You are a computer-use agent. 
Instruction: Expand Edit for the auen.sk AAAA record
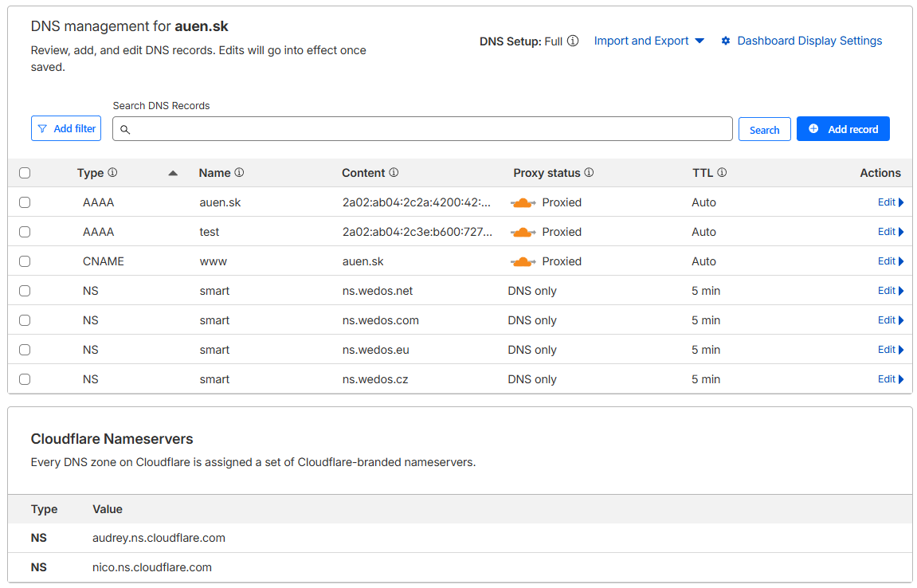tap(890, 202)
